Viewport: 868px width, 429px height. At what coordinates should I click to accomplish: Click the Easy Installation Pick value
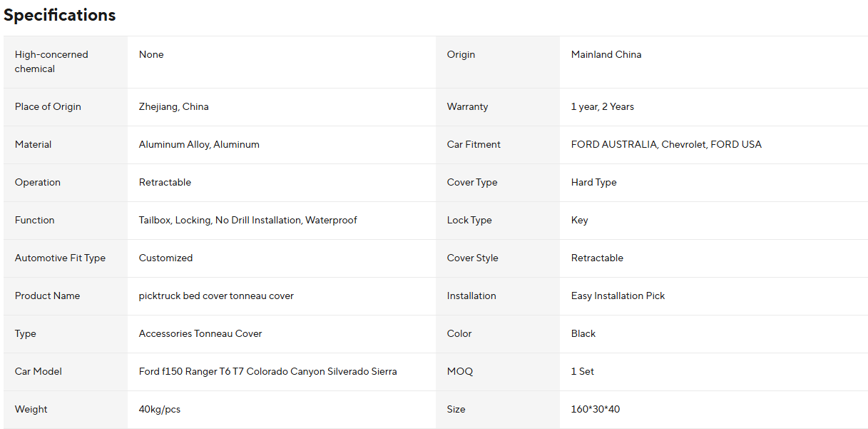(x=618, y=296)
